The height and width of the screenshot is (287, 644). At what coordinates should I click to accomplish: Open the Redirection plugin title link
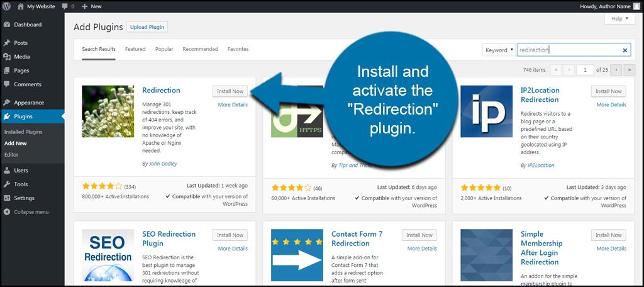[x=161, y=91]
